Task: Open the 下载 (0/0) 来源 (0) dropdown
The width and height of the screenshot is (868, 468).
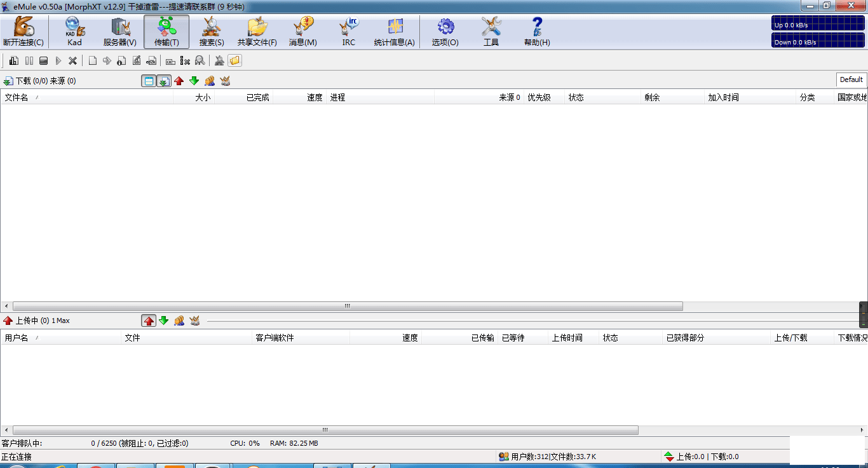Action: pyautogui.click(x=39, y=81)
